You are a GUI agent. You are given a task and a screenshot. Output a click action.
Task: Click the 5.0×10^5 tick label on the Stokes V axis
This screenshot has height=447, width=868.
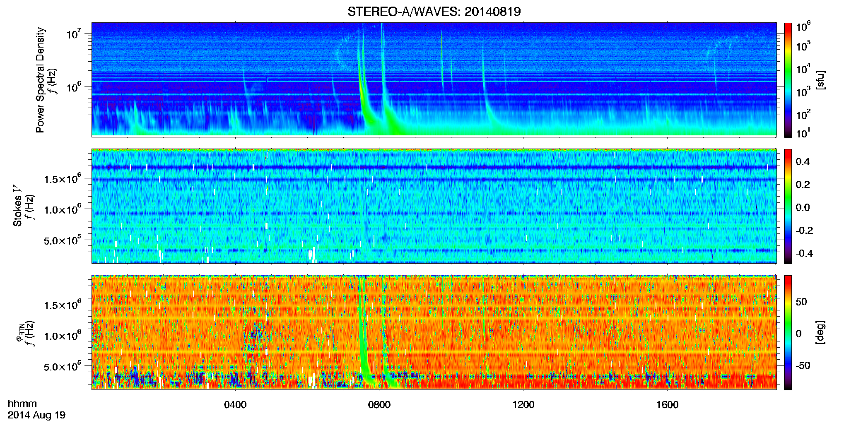tap(63, 240)
